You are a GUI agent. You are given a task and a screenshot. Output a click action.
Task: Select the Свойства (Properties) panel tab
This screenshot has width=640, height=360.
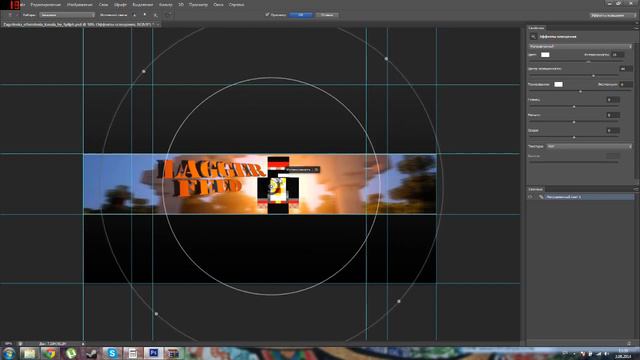tap(536, 28)
